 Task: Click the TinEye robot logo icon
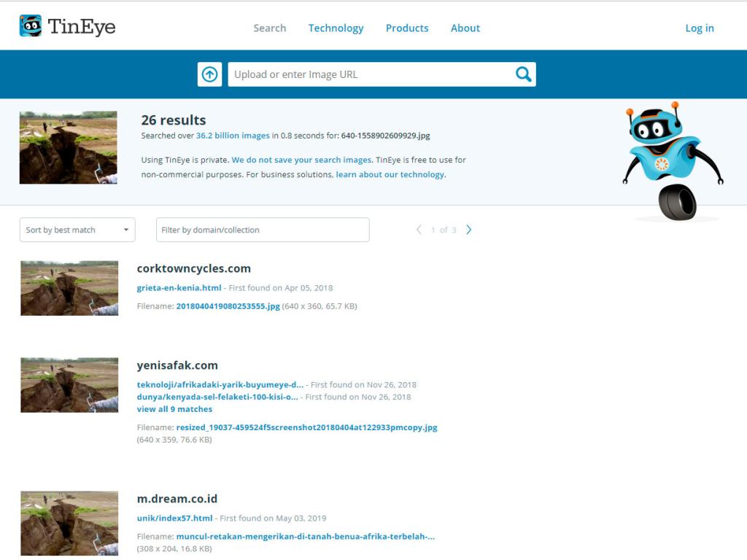(x=31, y=26)
